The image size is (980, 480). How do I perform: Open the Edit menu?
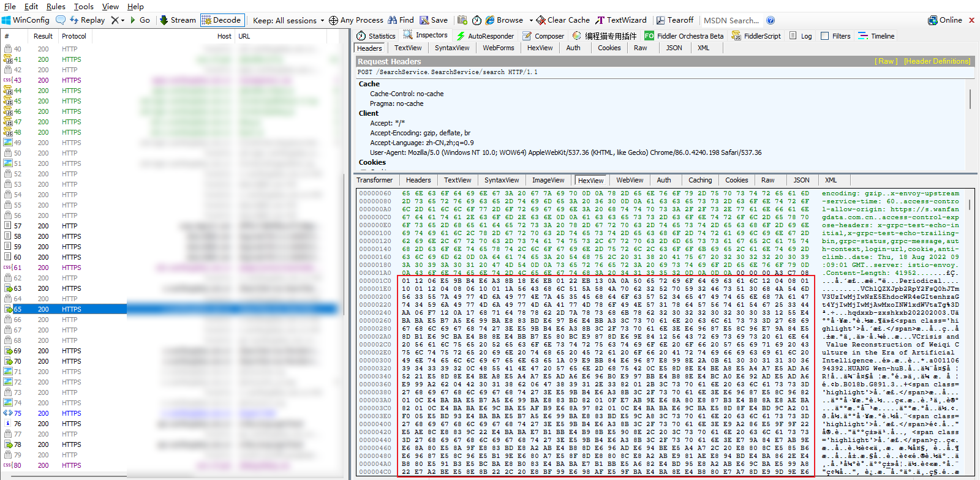pos(31,6)
